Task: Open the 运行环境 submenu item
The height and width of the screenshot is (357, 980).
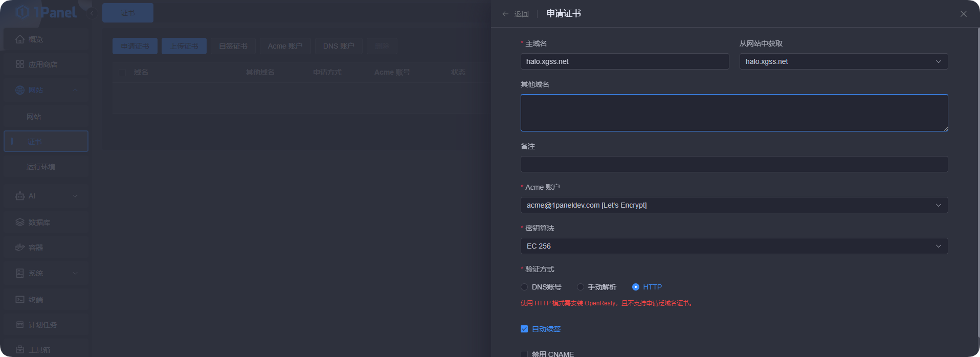Action: 46,167
